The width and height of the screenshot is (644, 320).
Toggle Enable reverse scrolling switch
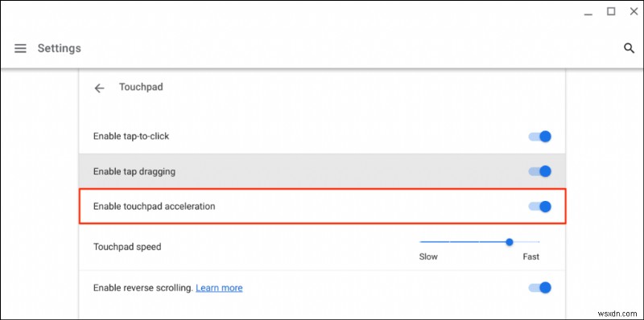539,288
